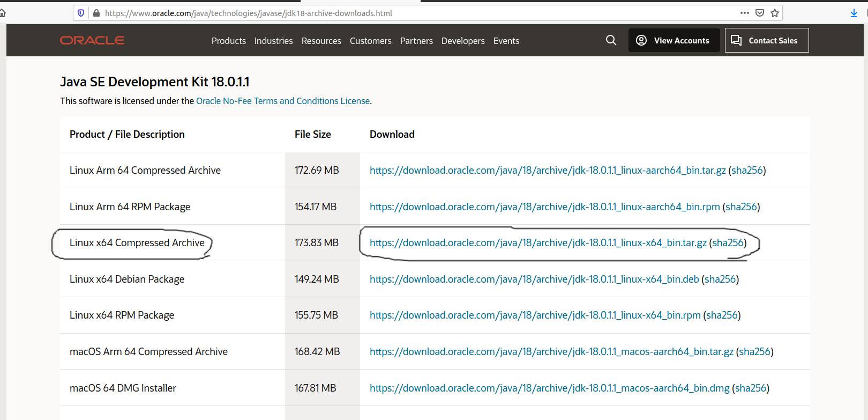Download the linux-aarch64_bin.rpm package

(545, 207)
